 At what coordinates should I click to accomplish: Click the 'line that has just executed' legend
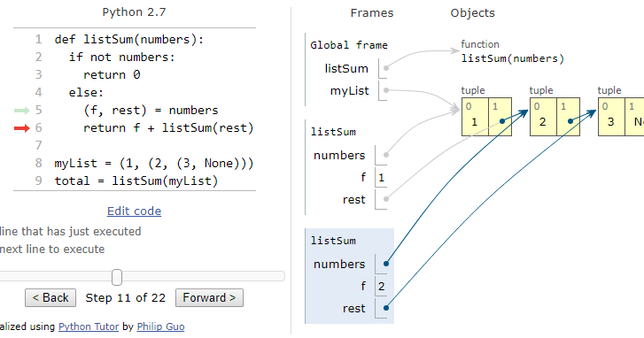(70, 231)
